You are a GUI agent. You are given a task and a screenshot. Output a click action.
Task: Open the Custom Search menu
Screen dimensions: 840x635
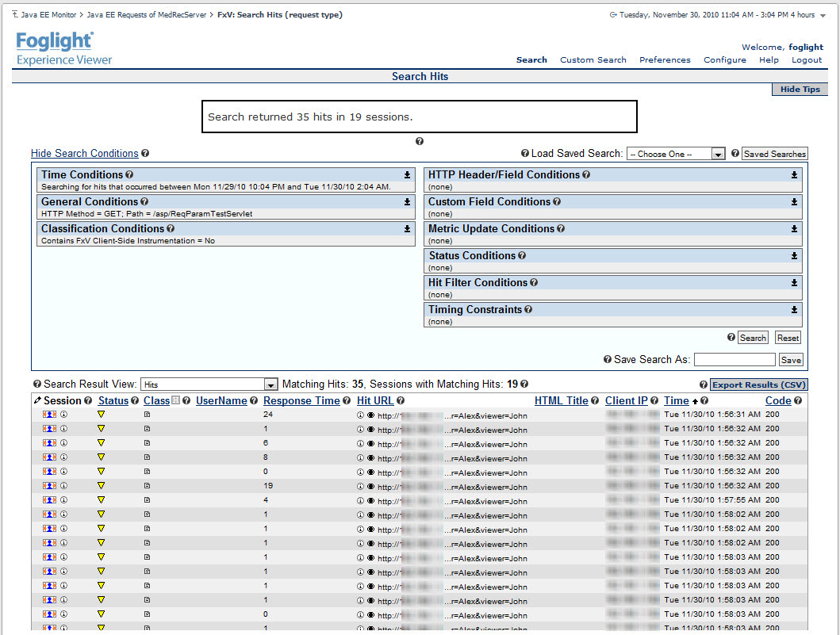click(x=593, y=59)
